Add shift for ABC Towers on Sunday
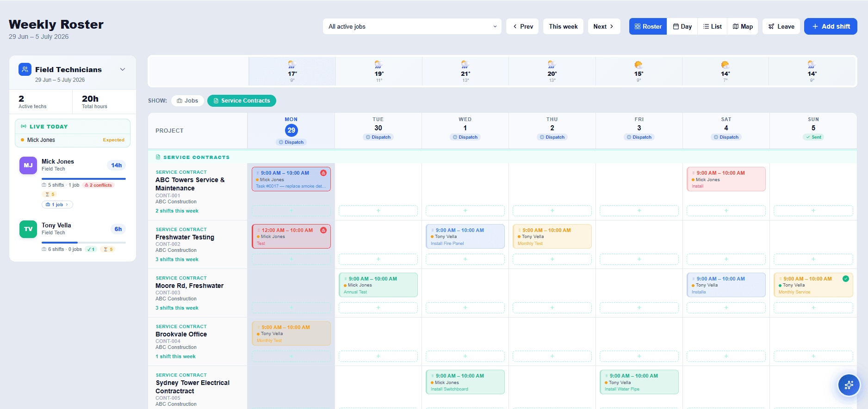The image size is (868, 409). click(813, 211)
